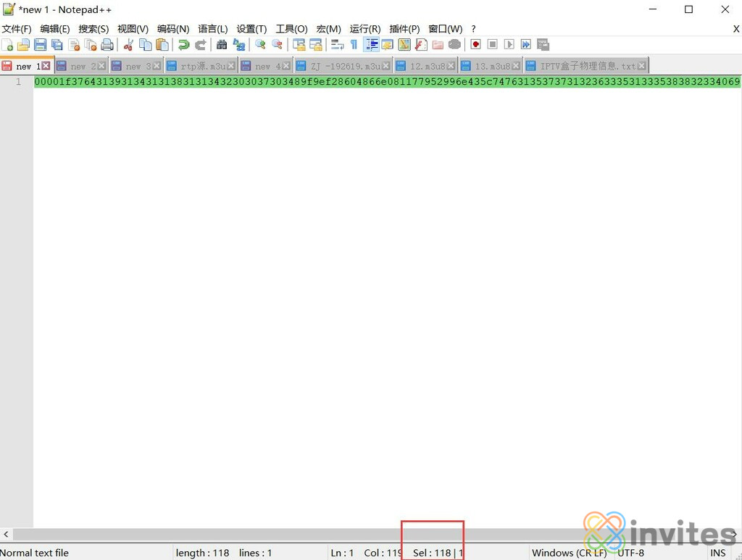Switch to the ZJ -192619.m3u tab

point(343,66)
